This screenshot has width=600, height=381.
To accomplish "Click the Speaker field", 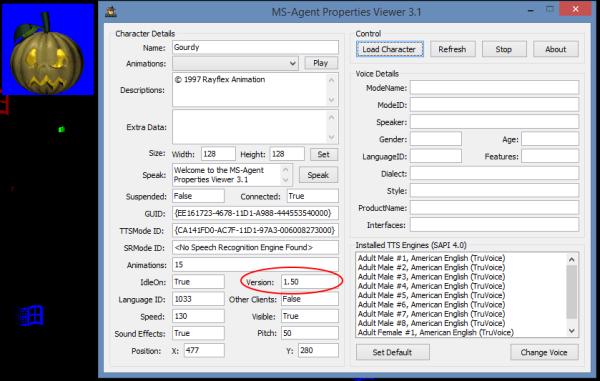I will [494, 122].
